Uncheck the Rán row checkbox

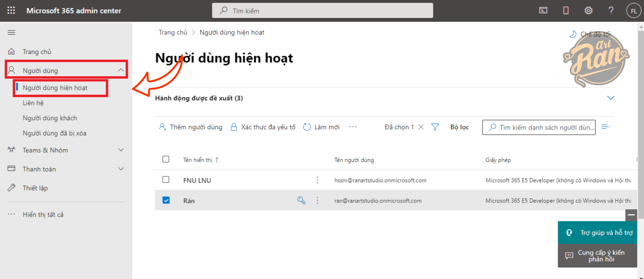(x=166, y=200)
